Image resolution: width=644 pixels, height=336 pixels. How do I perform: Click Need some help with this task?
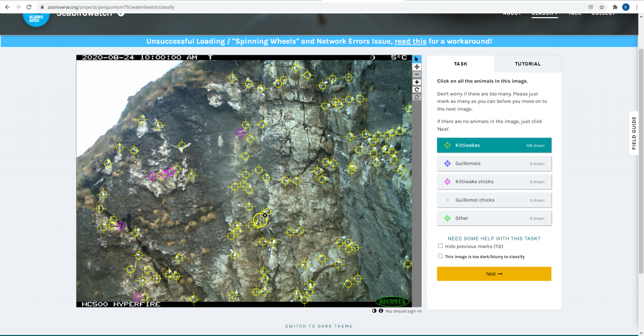494,238
